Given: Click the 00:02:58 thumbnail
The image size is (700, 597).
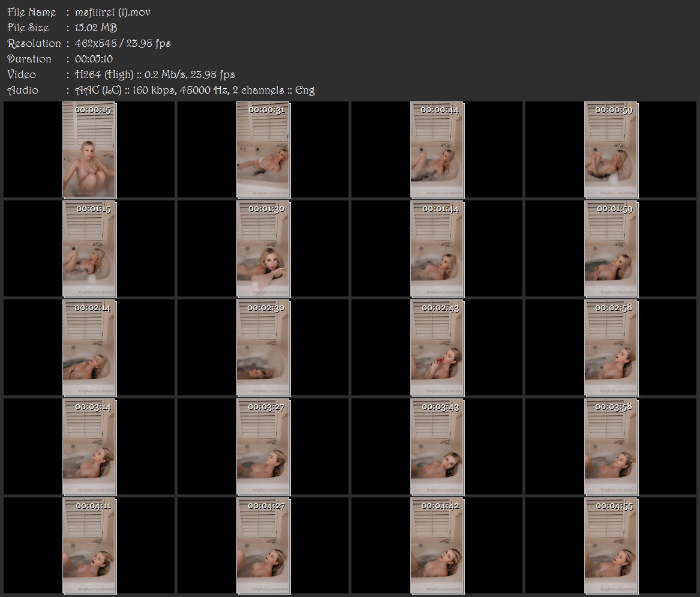Looking at the screenshot, I should pos(611,348).
